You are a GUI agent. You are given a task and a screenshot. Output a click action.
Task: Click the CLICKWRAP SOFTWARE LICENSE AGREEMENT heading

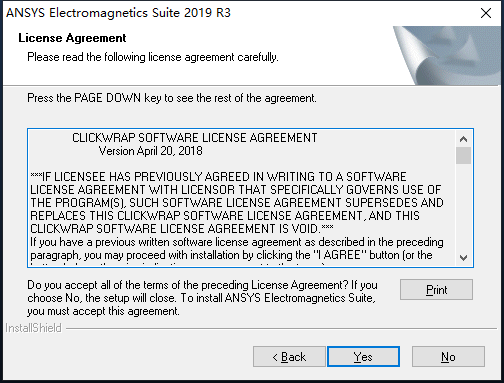tap(195, 138)
